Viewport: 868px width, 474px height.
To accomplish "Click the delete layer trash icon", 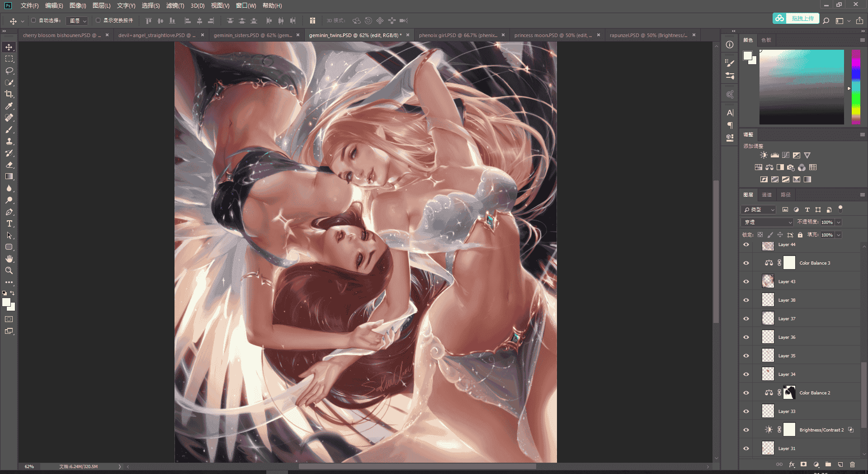I will pos(852,465).
